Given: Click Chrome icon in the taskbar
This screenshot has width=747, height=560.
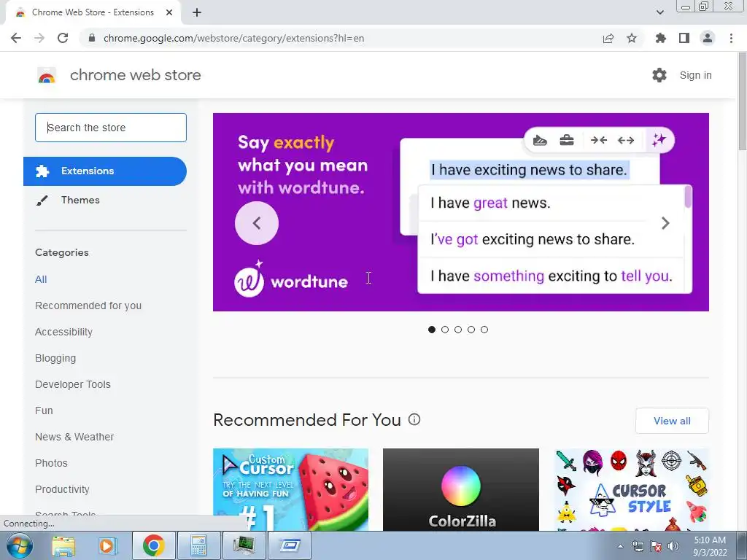Looking at the screenshot, I should (x=153, y=545).
